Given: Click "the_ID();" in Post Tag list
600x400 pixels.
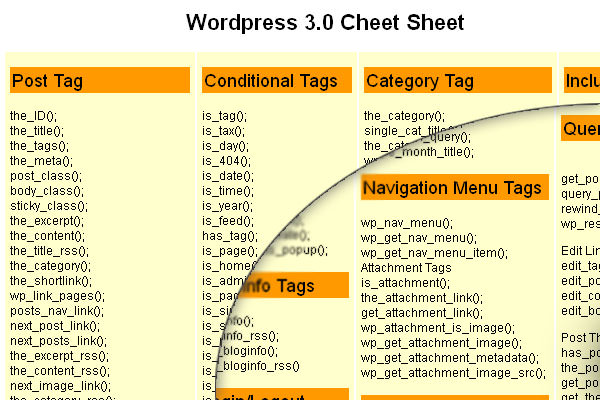Looking at the screenshot, I should tap(33, 116).
